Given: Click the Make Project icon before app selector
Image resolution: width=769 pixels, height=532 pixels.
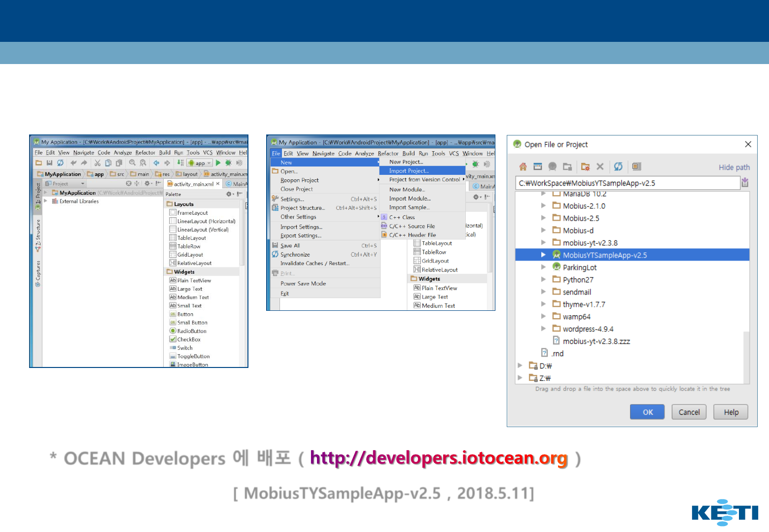Looking at the screenshot, I should (x=180, y=163).
